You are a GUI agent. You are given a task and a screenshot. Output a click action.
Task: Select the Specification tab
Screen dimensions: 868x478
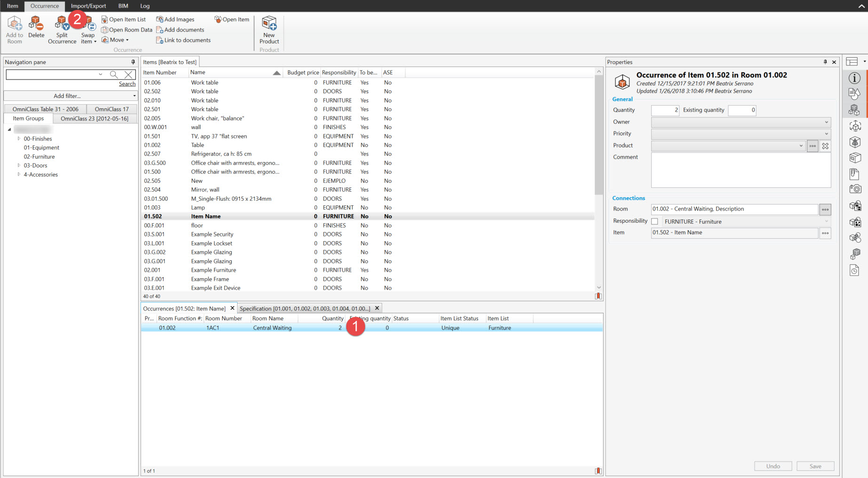pyautogui.click(x=305, y=308)
